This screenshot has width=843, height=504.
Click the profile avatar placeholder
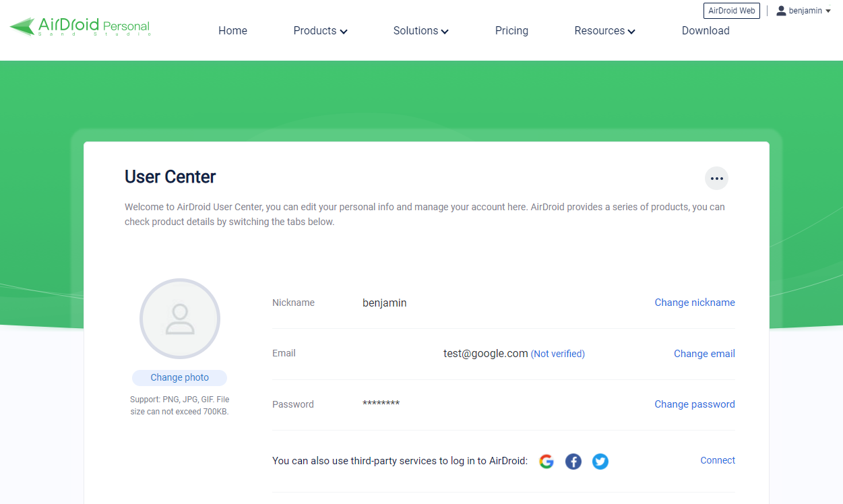pos(180,319)
